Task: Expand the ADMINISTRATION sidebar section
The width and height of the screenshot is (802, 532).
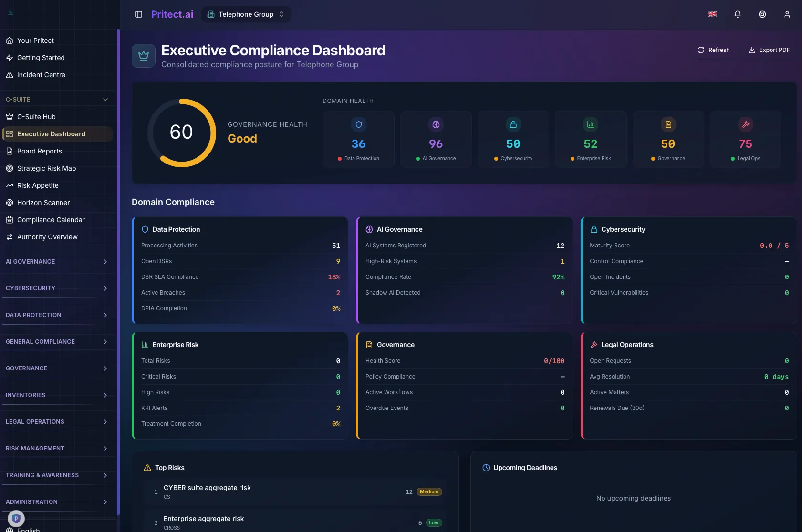Action: [57, 502]
